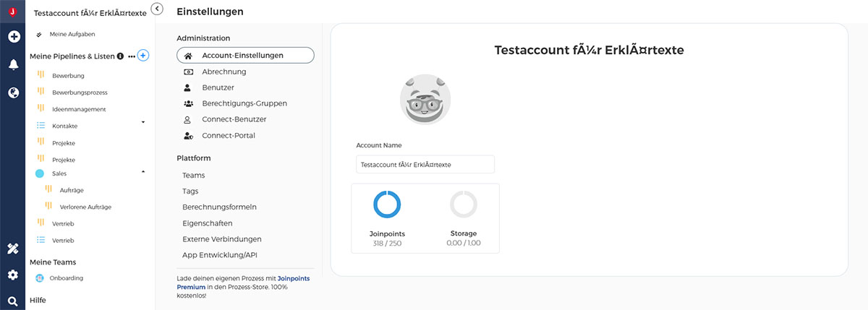Open Abrechnung settings menu item
Viewport: 868px width, 310px height.
tap(224, 72)
